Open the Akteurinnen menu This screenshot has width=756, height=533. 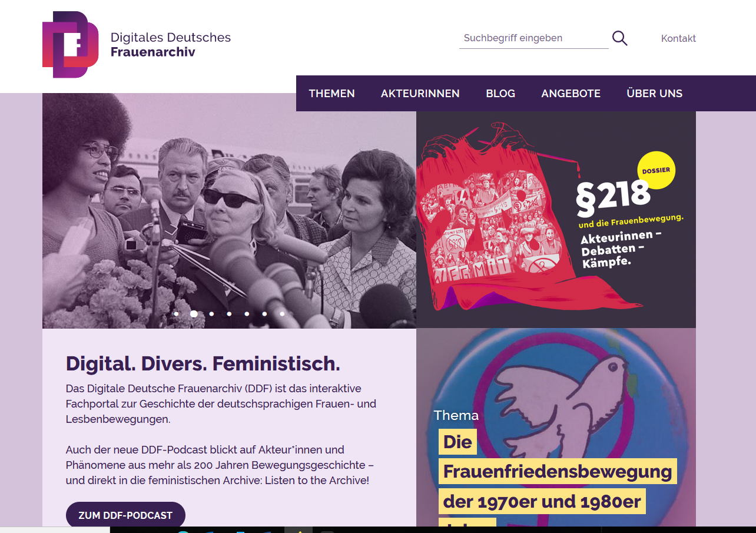[x=420, y=94]
